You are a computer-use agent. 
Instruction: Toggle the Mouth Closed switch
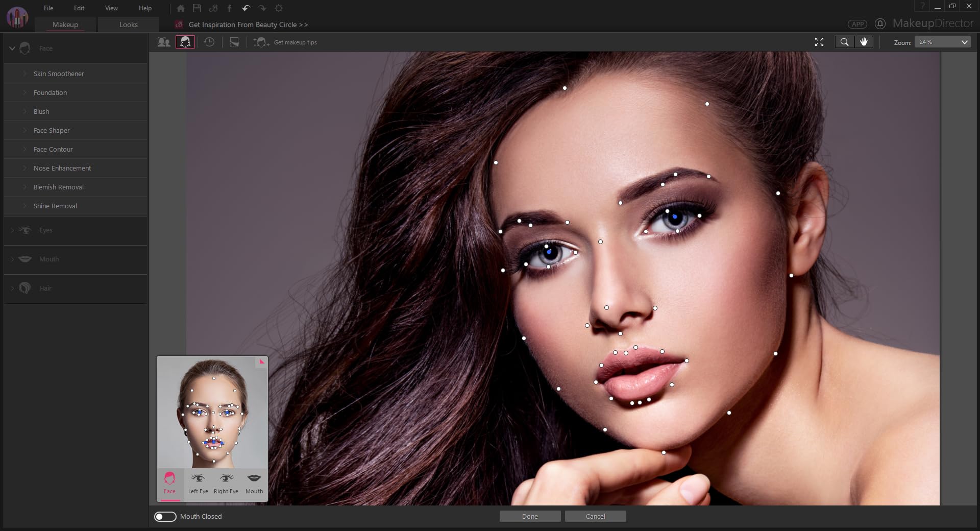coord(165,517)
